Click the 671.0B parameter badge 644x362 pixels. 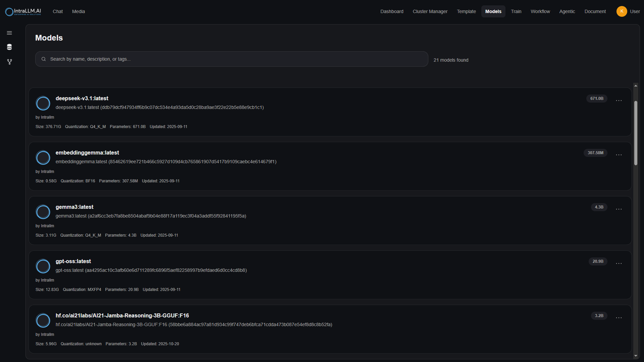[x=597, y=99]
